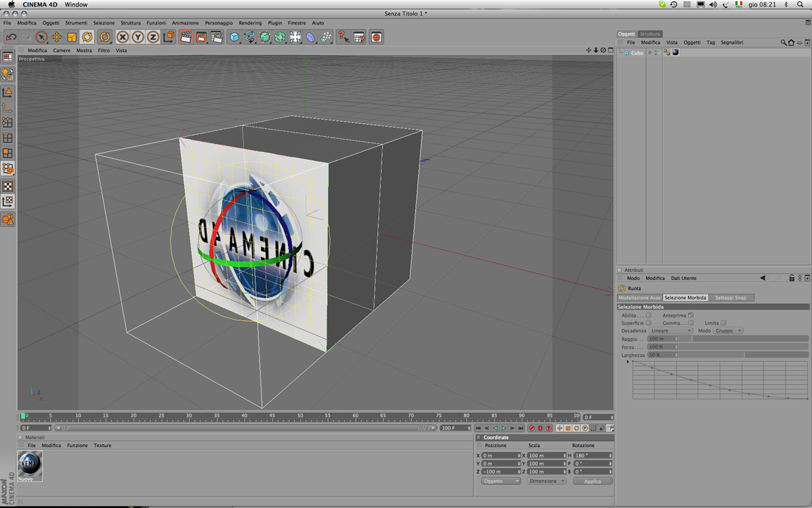Click the Cubo object in Object Manager
Screen dimensions: 812x508
click(637, 53)
